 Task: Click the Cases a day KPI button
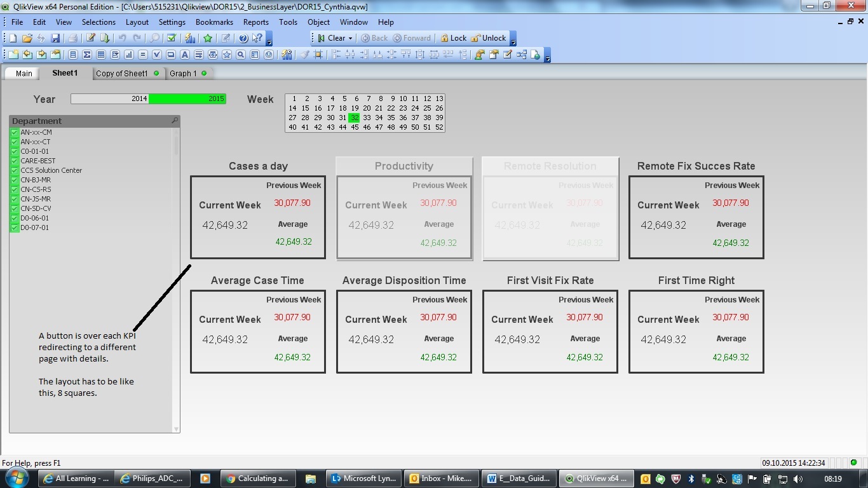point(257,217)
